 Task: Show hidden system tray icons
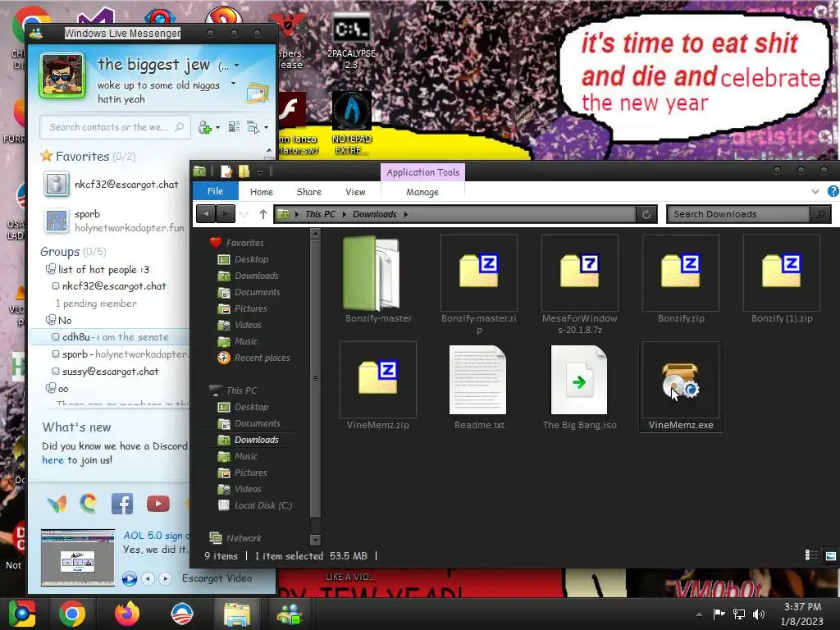pos(699,614)
